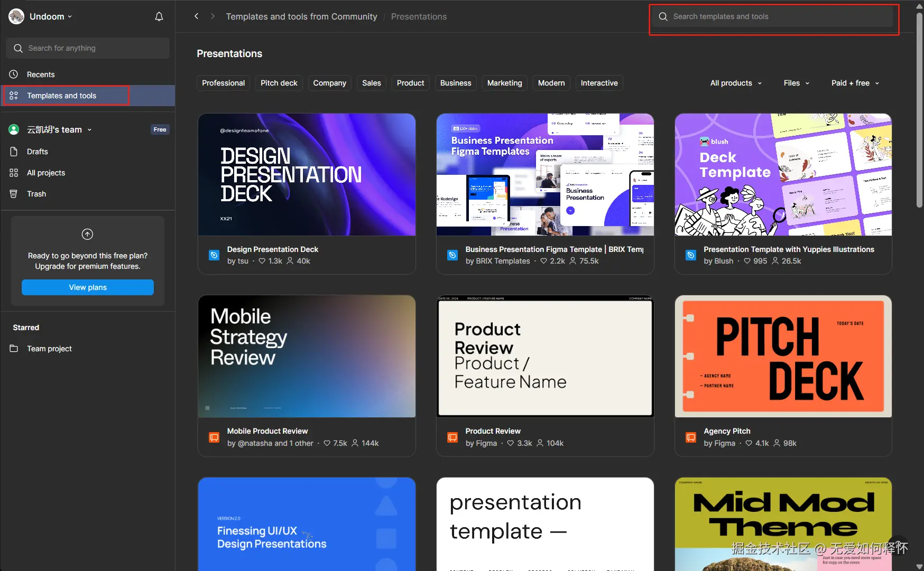Click Yuppies Illustrations template file-type icon
The height and width of the screenshot is (571, 924).
coord(691,255)
